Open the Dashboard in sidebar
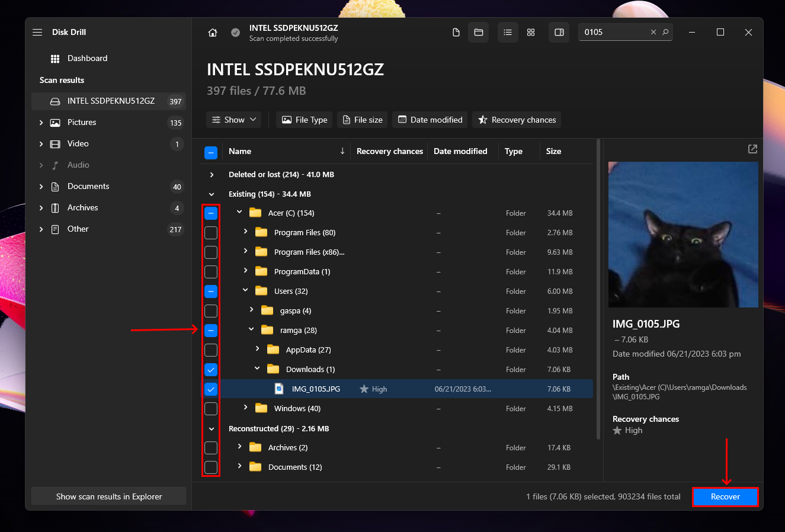 pyautogui.click(x=87, y=59)
